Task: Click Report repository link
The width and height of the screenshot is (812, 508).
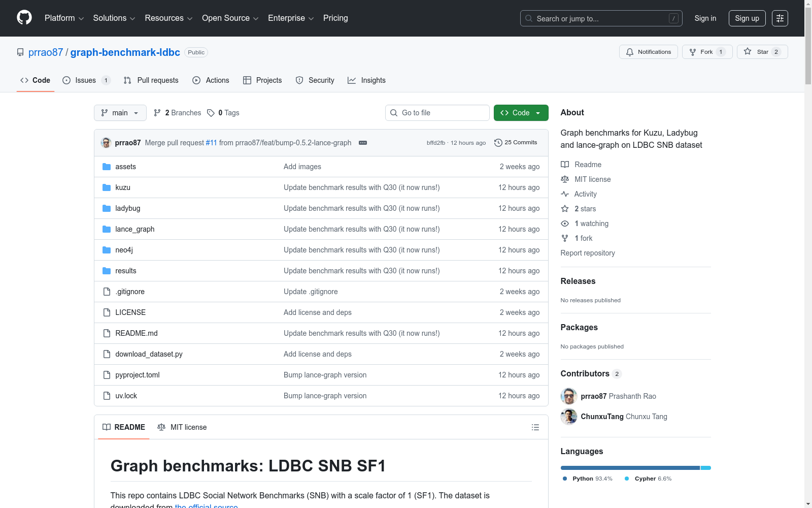Action: [x=588, y=253]
